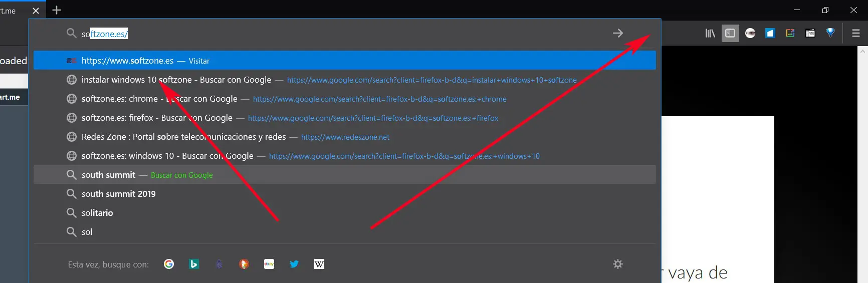Open the blue square extension icon
The height and width of the screenshot is (283, 868).
(770, 33)
